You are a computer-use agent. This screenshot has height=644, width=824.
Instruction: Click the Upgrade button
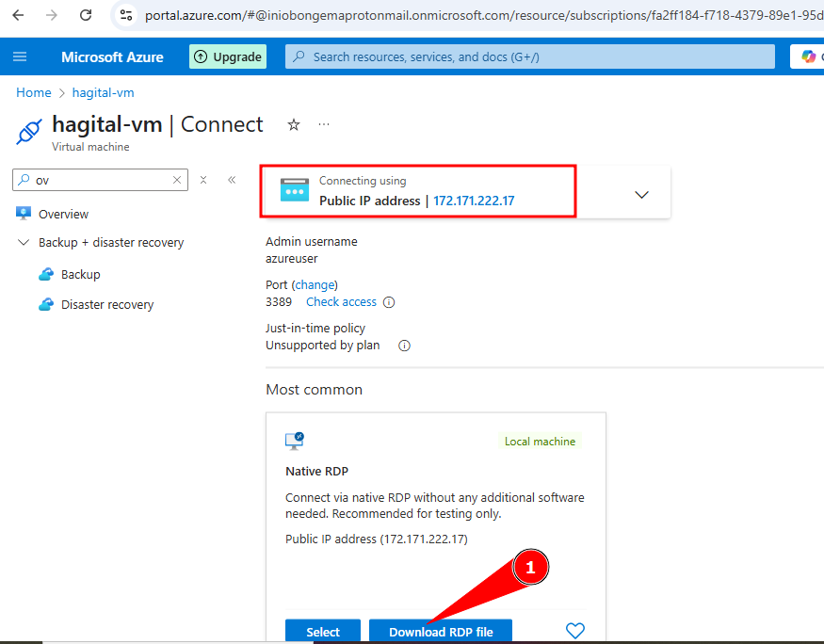pyautogui.click(x=228, y=56)
